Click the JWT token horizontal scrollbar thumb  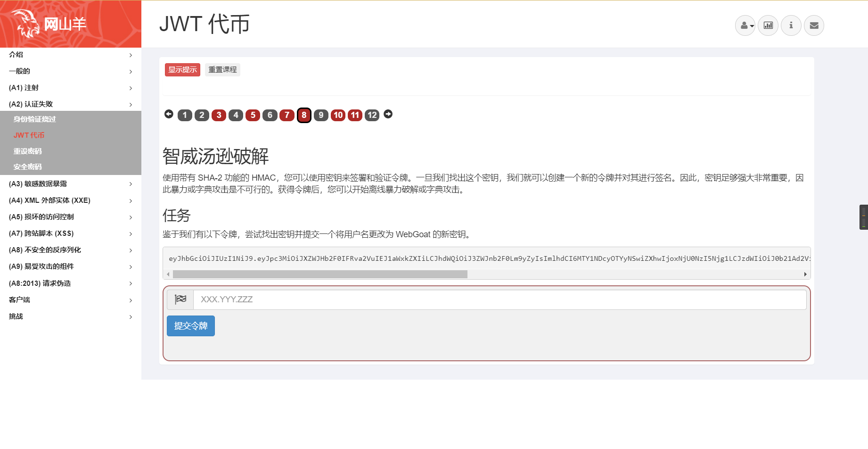[x=320, y=274]
